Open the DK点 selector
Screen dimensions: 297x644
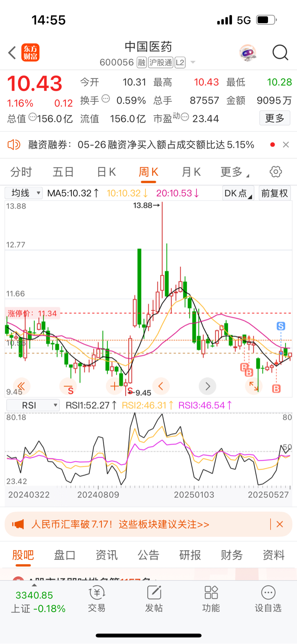point(238,193)
